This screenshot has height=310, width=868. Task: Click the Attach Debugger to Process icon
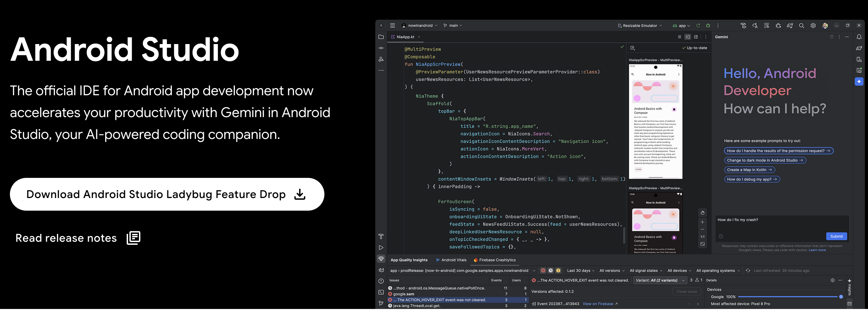tap(778, 26)
